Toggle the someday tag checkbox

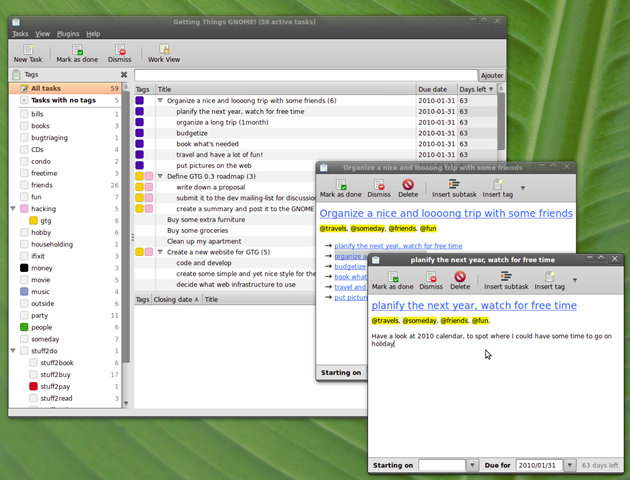24,339
